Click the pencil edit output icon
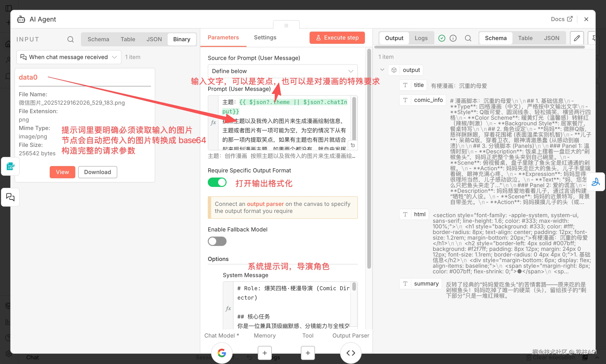 click(577, 38)
